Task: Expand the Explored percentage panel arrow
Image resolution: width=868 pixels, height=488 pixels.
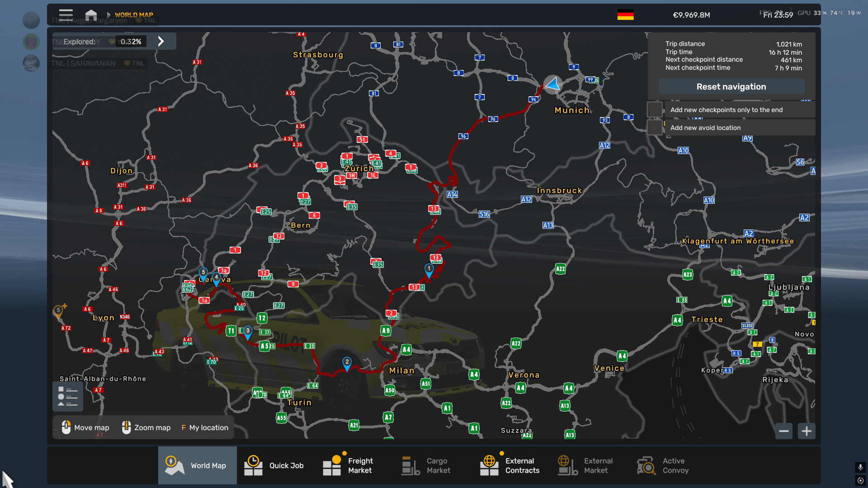Action: [x=161, y=41]
